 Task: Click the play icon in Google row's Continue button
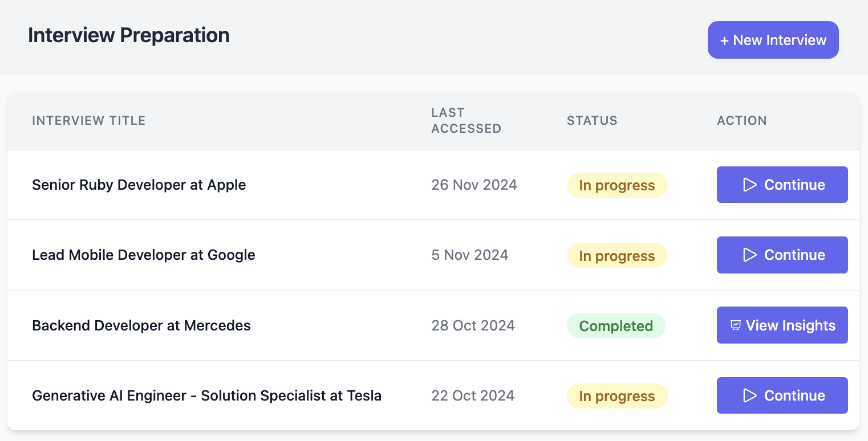750,255
